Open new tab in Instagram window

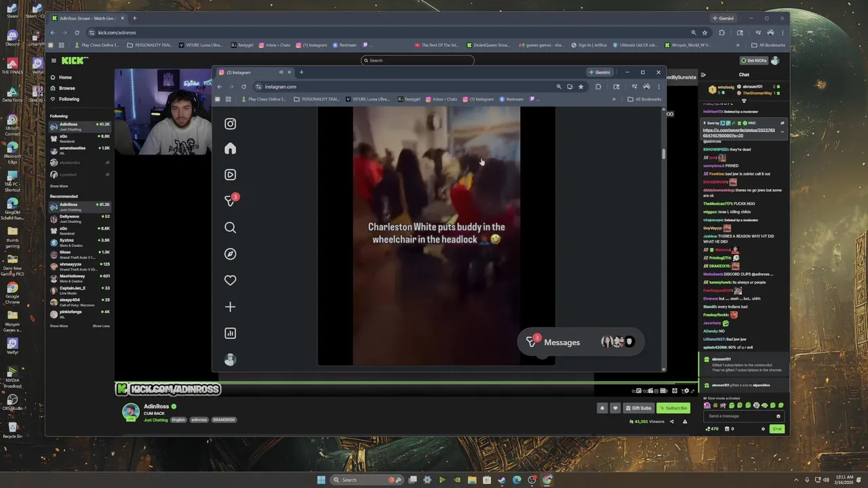coord(301,73)
